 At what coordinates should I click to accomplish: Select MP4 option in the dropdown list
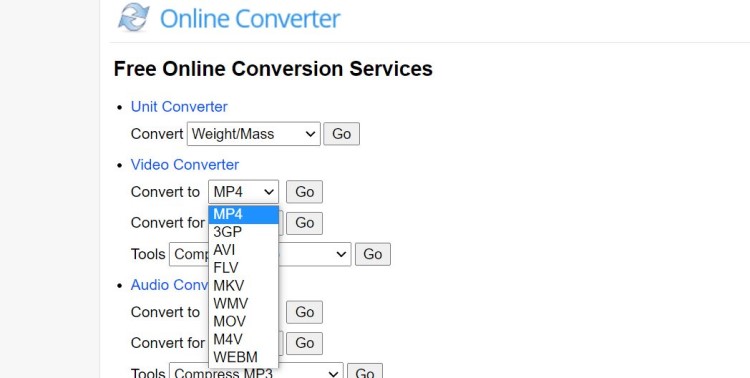coord(243,215)
